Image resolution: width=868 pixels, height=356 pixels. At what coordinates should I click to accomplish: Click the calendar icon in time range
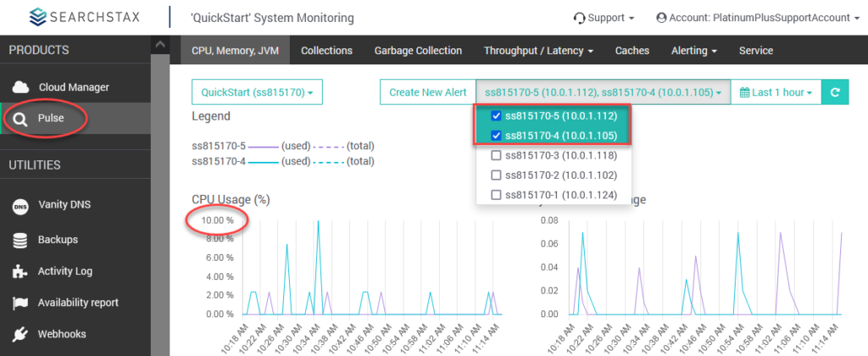pos(744,92)
